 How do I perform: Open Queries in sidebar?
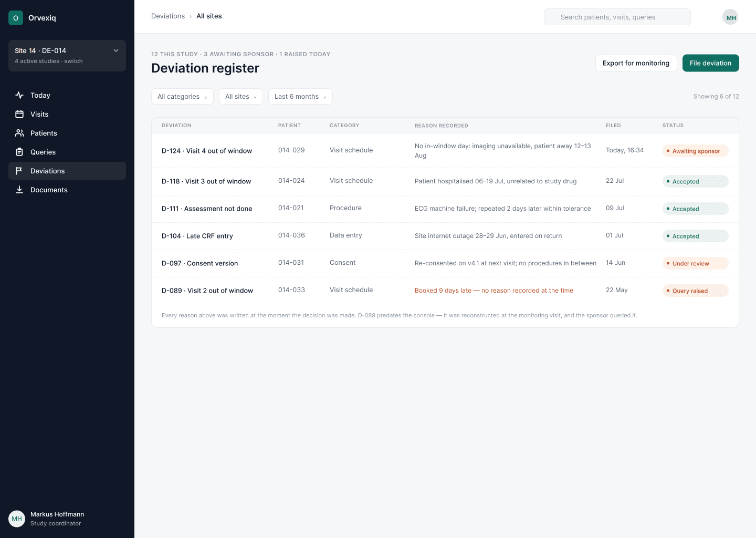point(67,152)
